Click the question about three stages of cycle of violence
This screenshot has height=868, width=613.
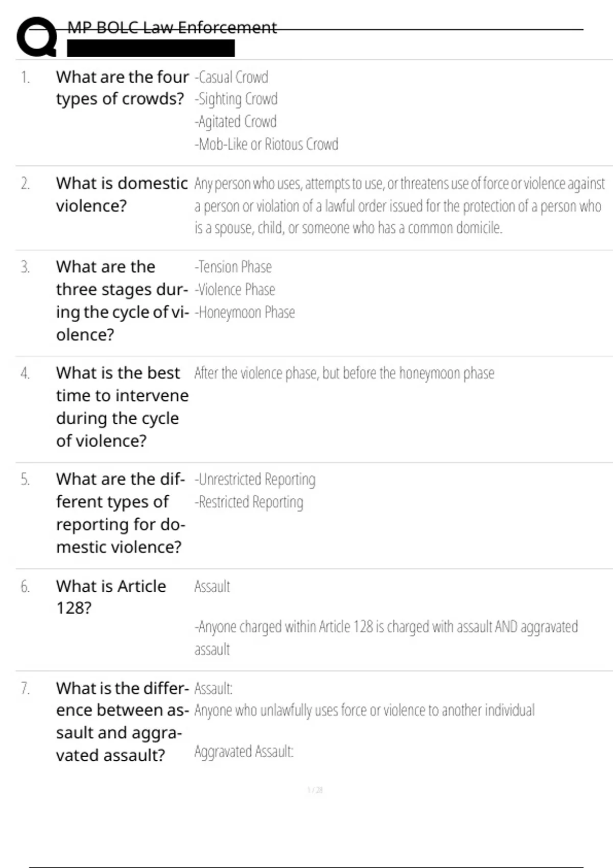pos(123,300)
